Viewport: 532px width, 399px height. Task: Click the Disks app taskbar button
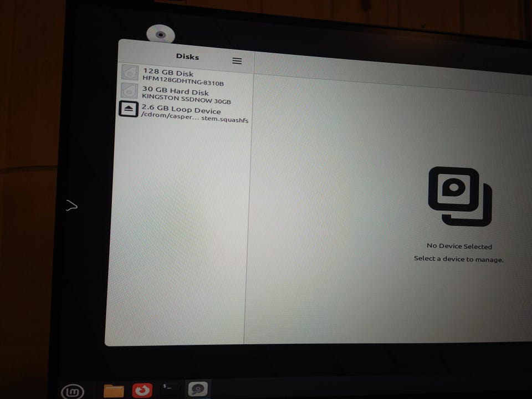(198, 389)
